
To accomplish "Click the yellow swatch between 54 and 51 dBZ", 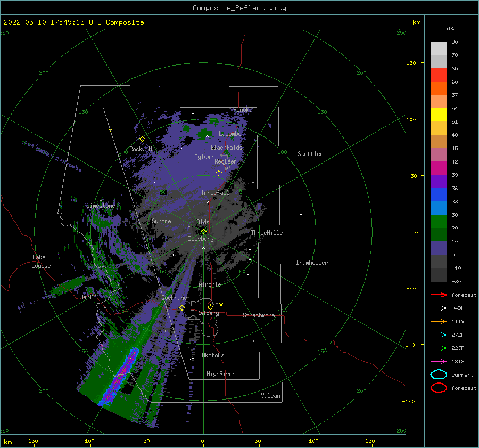I will [x=439, y=115].
